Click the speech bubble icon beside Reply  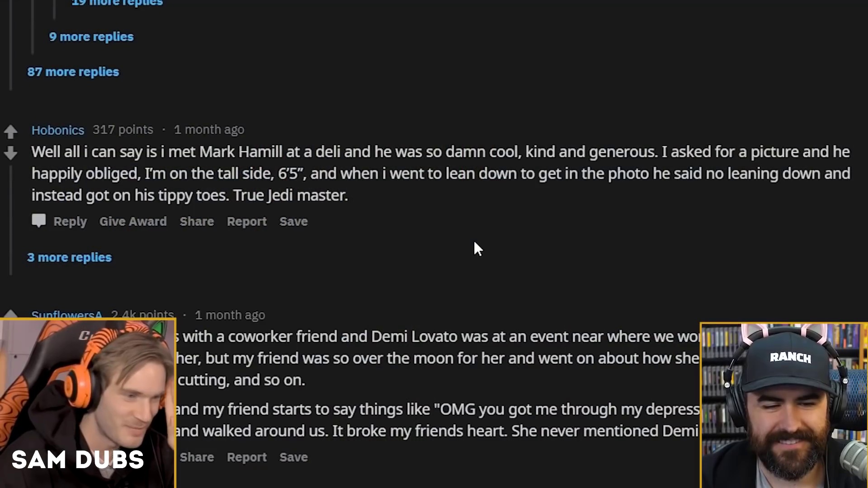coord(39,221)
